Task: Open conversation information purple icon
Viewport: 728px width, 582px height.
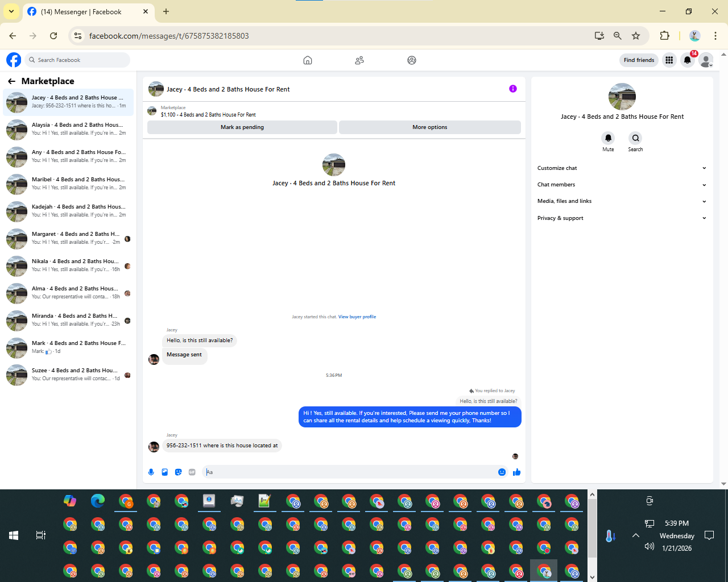Action: (513, 89)
